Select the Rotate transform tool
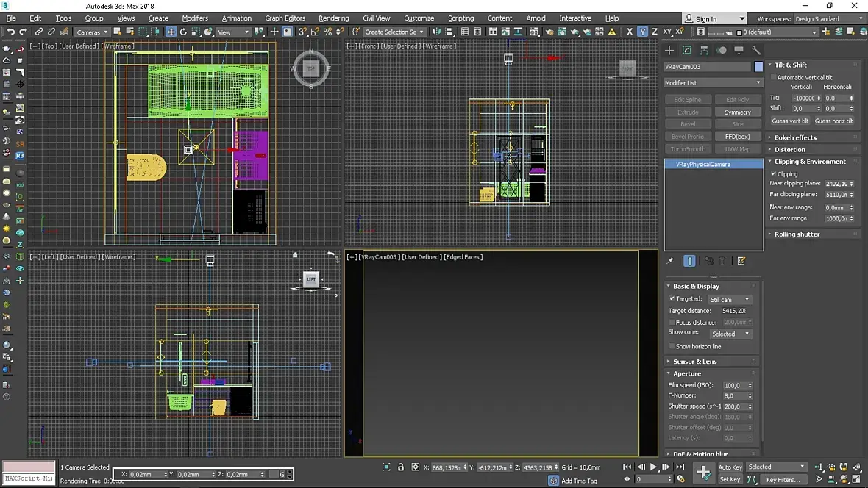The height and width of the screenshot is (488, 868). 183,32
